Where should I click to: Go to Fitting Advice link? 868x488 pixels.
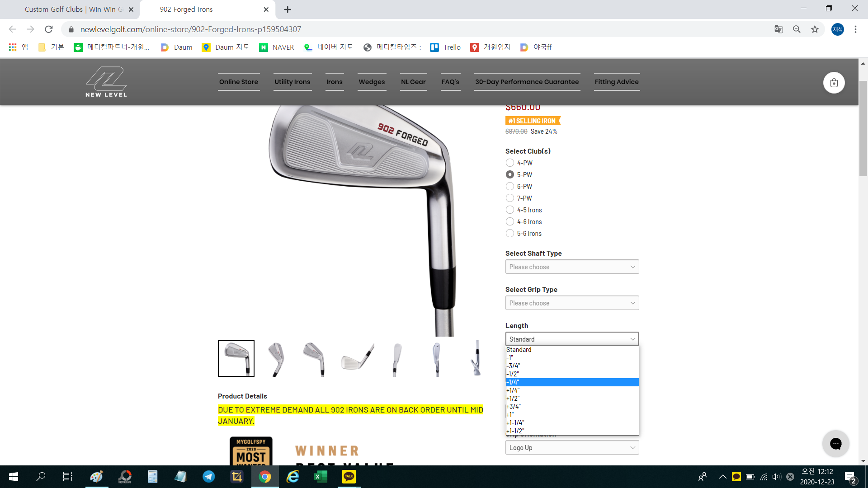point(617,82)
